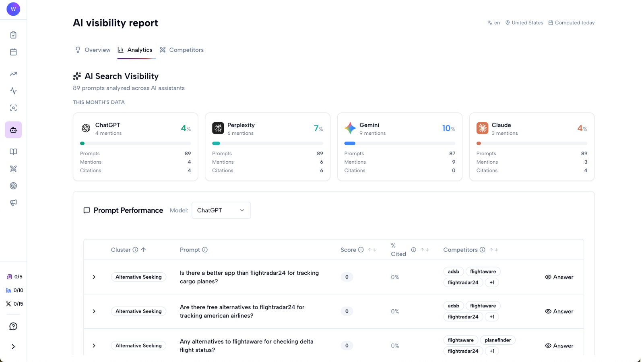This screenshot has height=362, width=644.
Task: Select the highlighted robot AI sidebar icon
Action: 13,130
